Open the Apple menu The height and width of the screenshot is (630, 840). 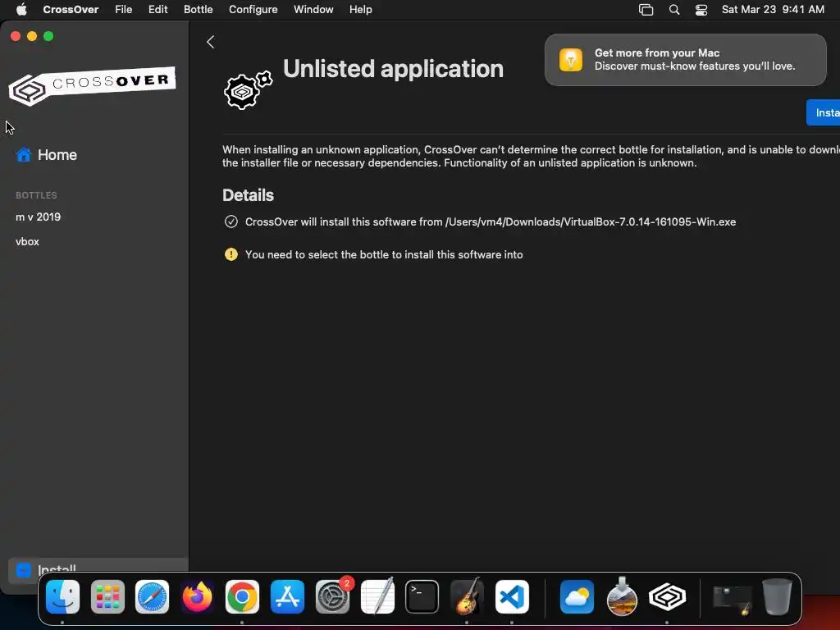pos(21,10)
